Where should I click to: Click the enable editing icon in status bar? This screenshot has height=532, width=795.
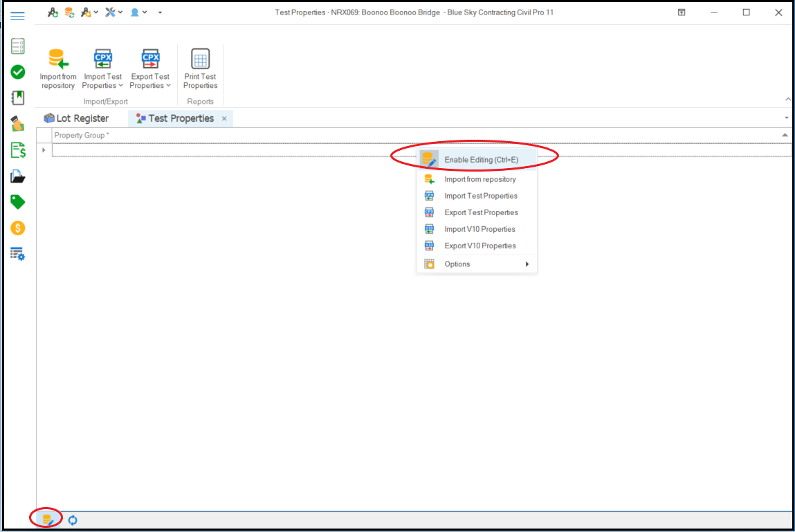pos(47,520)
